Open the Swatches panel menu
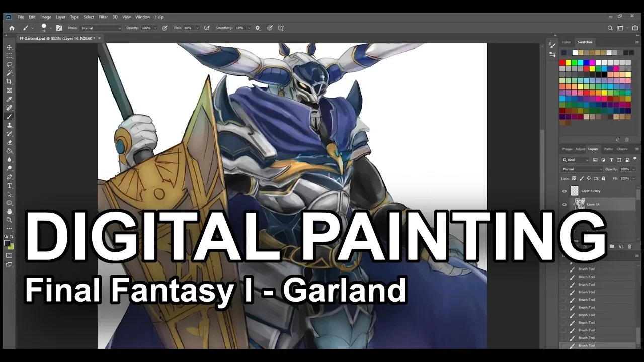 [637, 42]
